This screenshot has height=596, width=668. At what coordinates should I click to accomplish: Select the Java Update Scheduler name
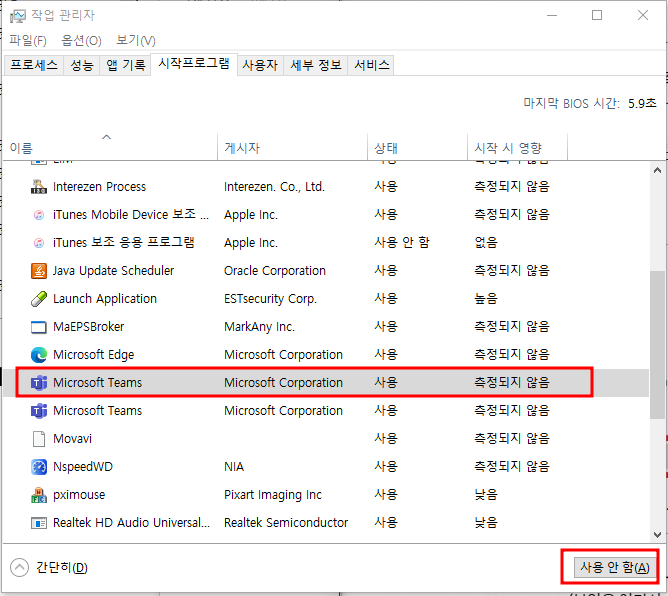113,271
